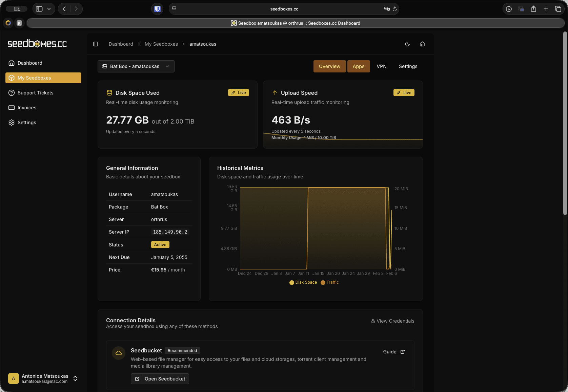Click the Recommended badge beside Seedbucket

[182, 351]
